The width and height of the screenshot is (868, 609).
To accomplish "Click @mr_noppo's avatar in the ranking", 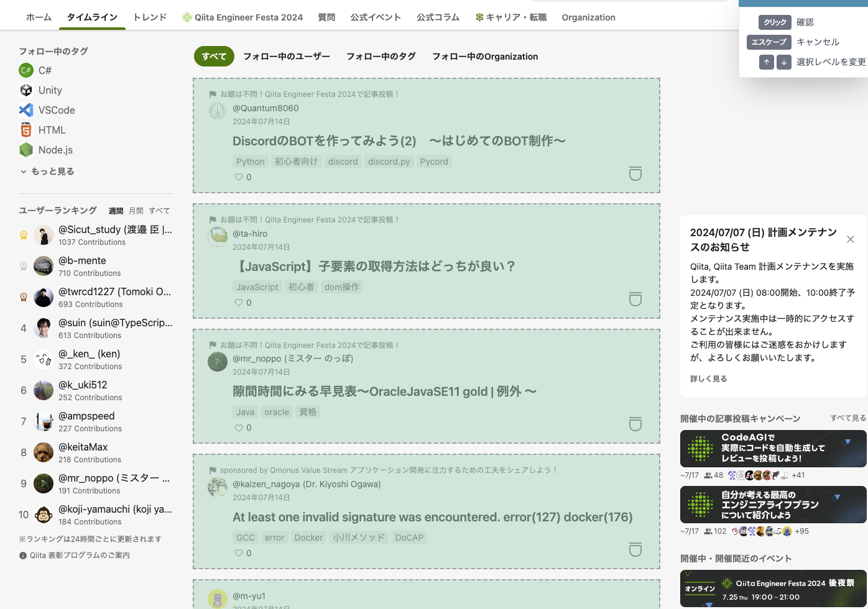I will (43, 483).
